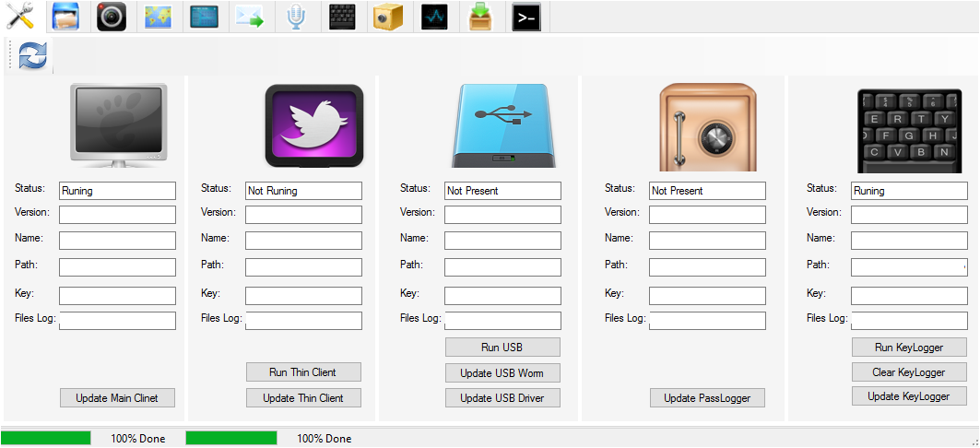
Task: Click the Update PassLogger button
Action: coord(707,398)
